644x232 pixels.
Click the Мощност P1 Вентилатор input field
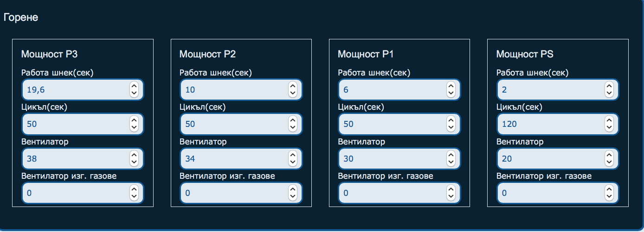coord(391,158)
